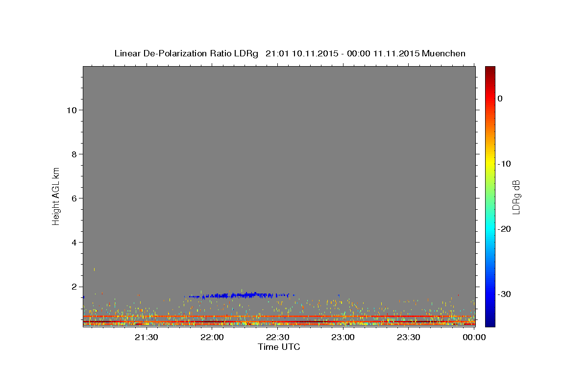588x392 pixels.
Task: Click the date range '21:01 10.11.2015' in the title
Action: point(301,53)
